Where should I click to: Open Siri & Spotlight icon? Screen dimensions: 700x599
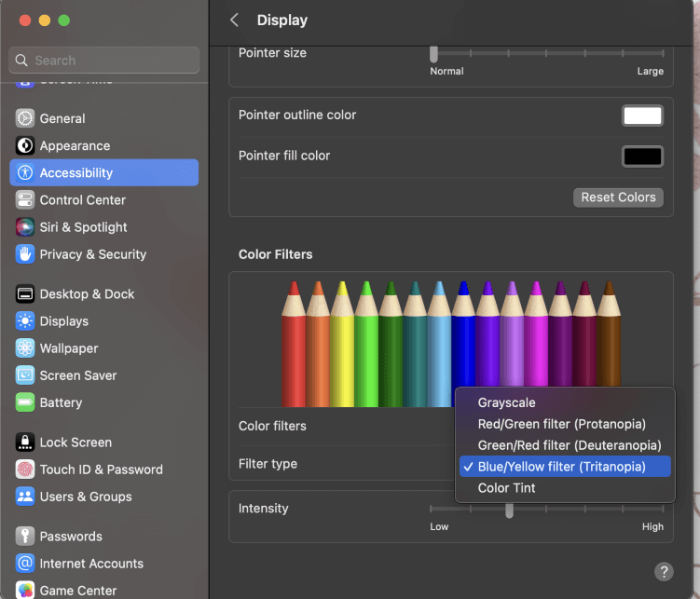coord(25,226)
